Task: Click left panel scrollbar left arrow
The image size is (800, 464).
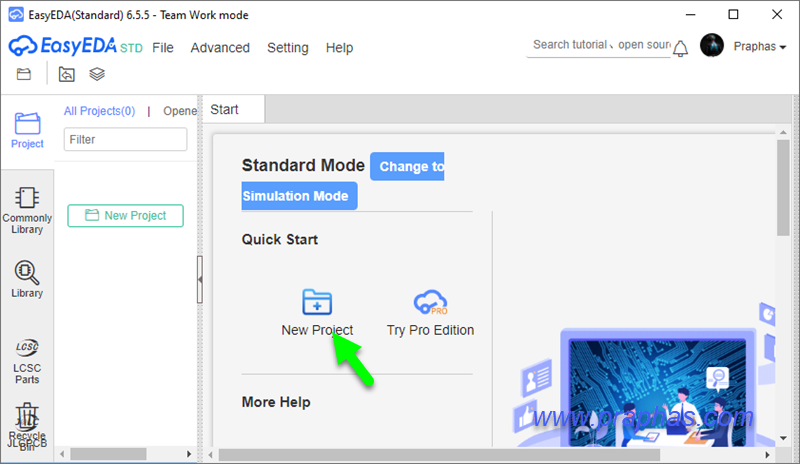Action: point(62,454)
